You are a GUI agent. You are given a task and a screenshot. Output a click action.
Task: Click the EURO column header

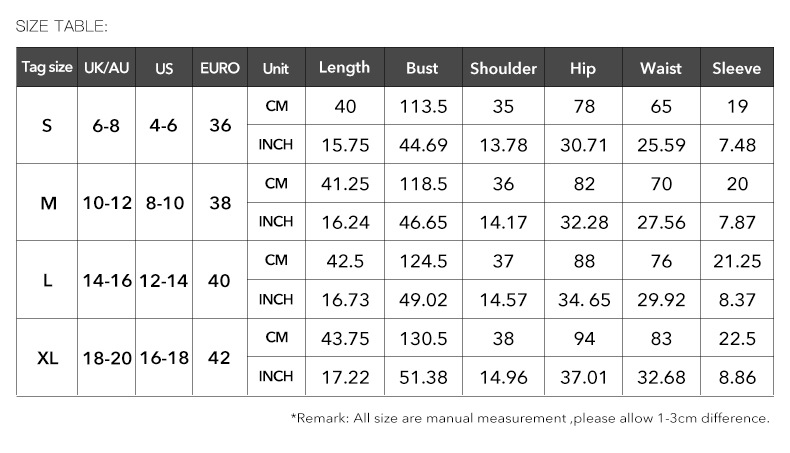point(220,69)
